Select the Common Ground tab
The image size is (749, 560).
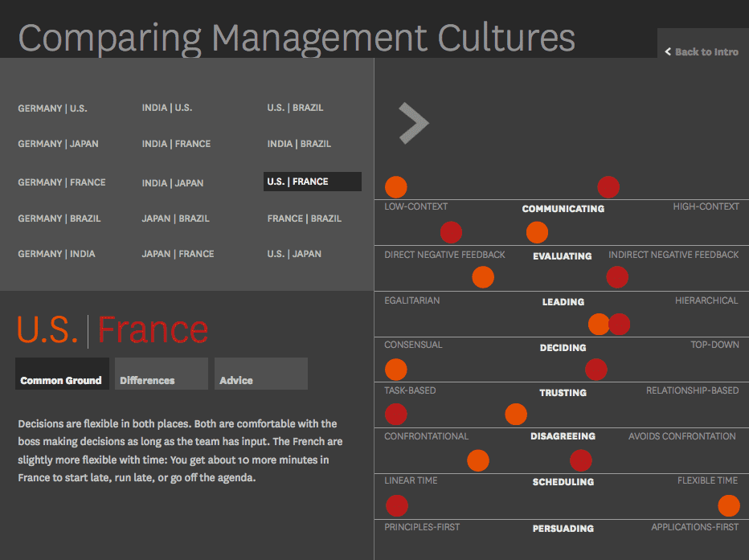pyautogui.click(x=62, y=374)
